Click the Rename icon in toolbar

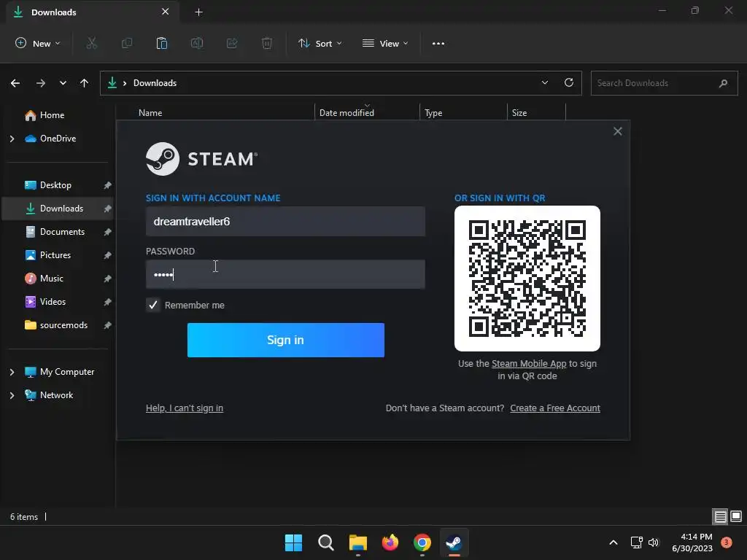coord(197,43)
